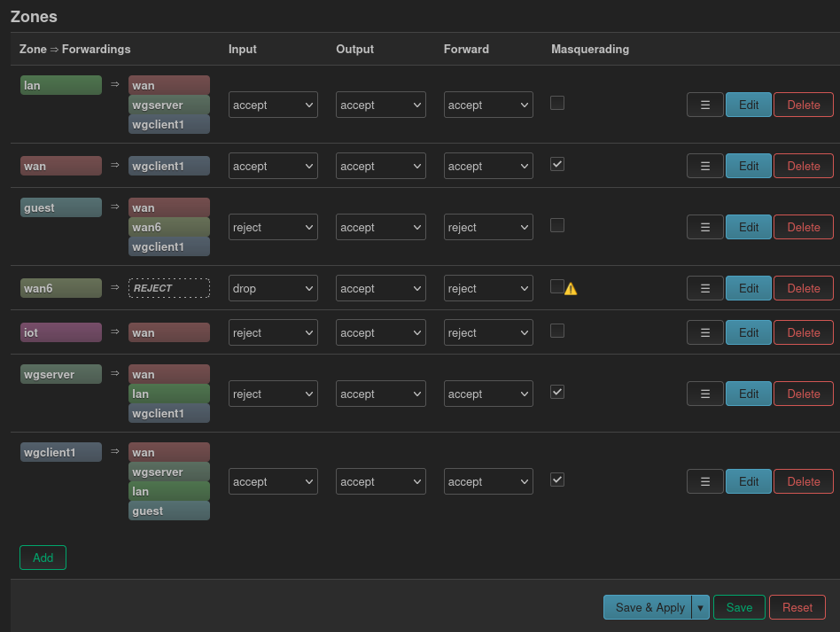The image size is (840, 632).
Task: Edit the wgclient1 zone
Action: pos(749,482)
